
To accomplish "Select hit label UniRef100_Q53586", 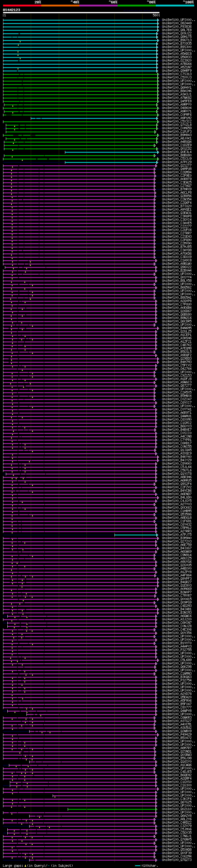I will pos(177,514).
